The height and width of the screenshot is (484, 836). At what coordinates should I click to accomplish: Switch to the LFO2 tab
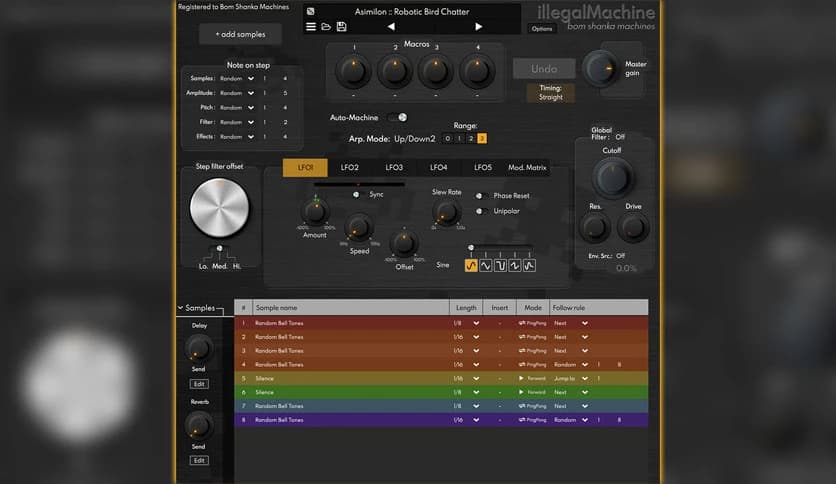coord(350,167)
